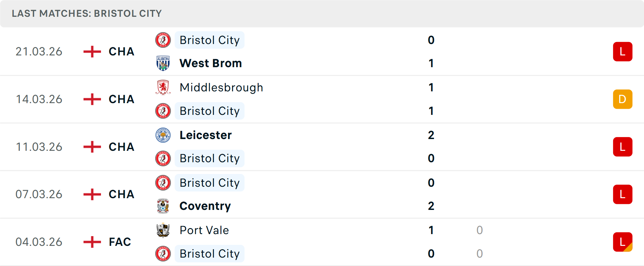644x266 pixels.
Task: Click the Middlesbrough team name
Action: pyautogui.click(x=221, y=87)
